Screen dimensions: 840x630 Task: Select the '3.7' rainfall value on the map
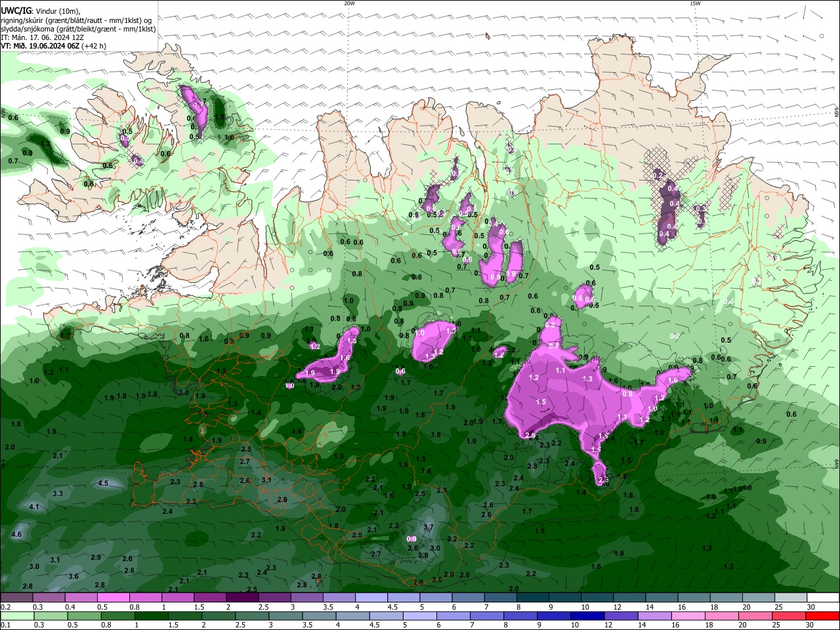coord(429,527)
